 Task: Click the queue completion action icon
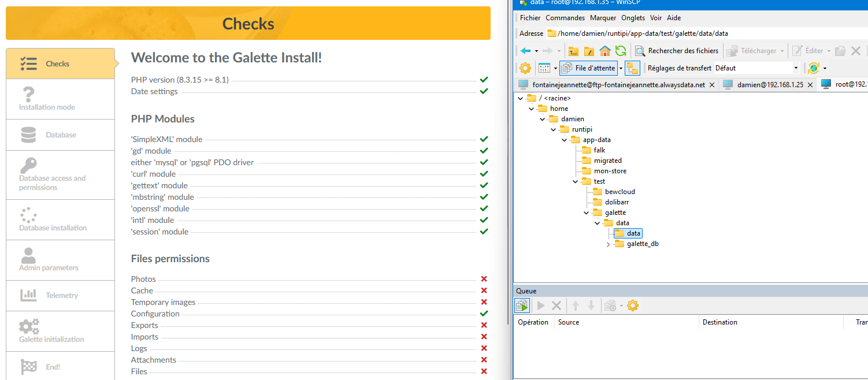point(610,306)
